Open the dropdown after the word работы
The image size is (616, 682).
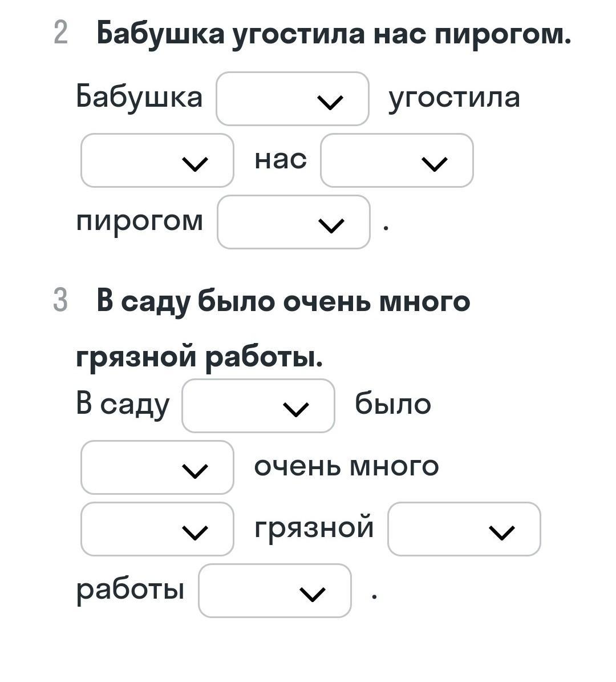[x=274, y=591]
